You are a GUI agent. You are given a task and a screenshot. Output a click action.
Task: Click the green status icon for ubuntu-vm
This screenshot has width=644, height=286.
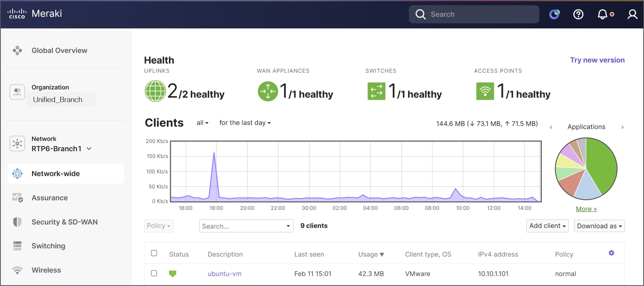(x=172, y=274)
